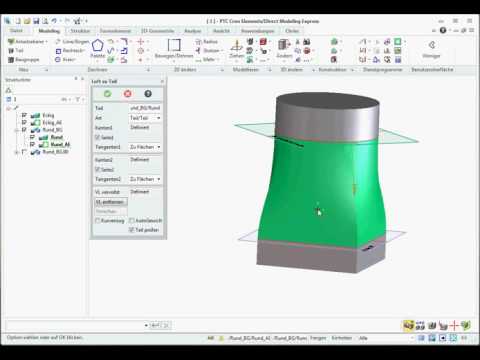
Task: Click the command input field at bottom
Action: click(x=75, y=325)
